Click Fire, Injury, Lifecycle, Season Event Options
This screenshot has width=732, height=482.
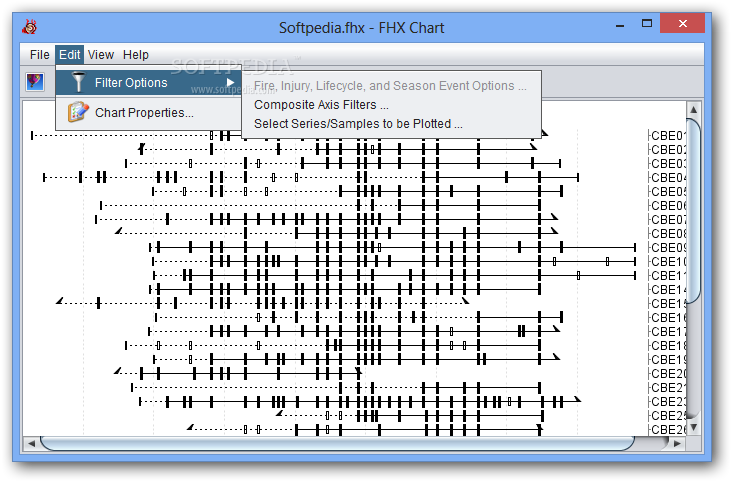pos(390,86)
